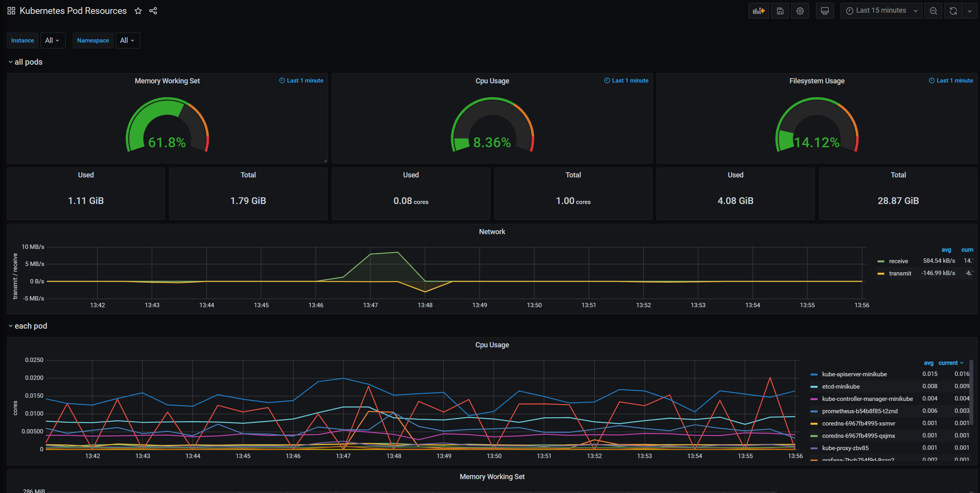The image size is (980, 493).
Task: Click the cycle view mode monitor icon
Action: (825, 11)
